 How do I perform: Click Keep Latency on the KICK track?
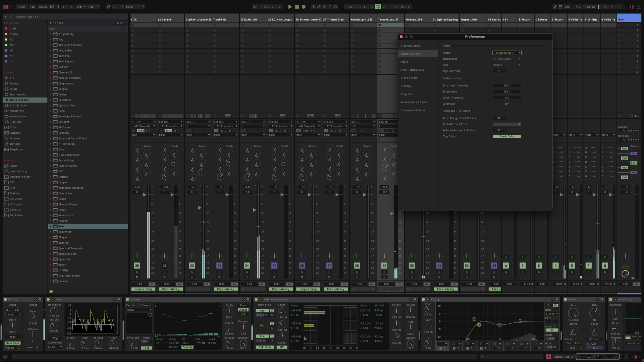click(x=143, y=289)
